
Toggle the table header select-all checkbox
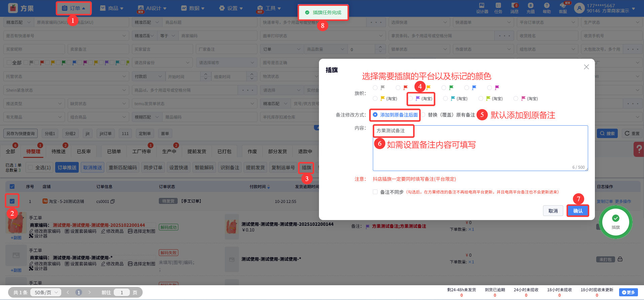(12, 186)
